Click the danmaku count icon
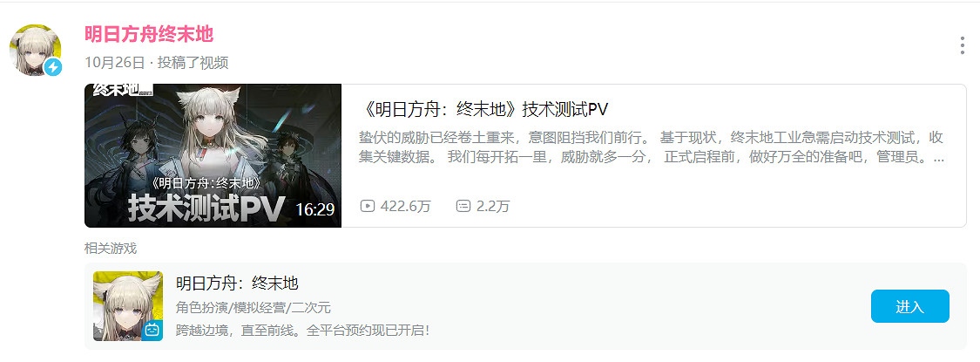Viewport: 980px width, 362px height. (x=463, y=206)
